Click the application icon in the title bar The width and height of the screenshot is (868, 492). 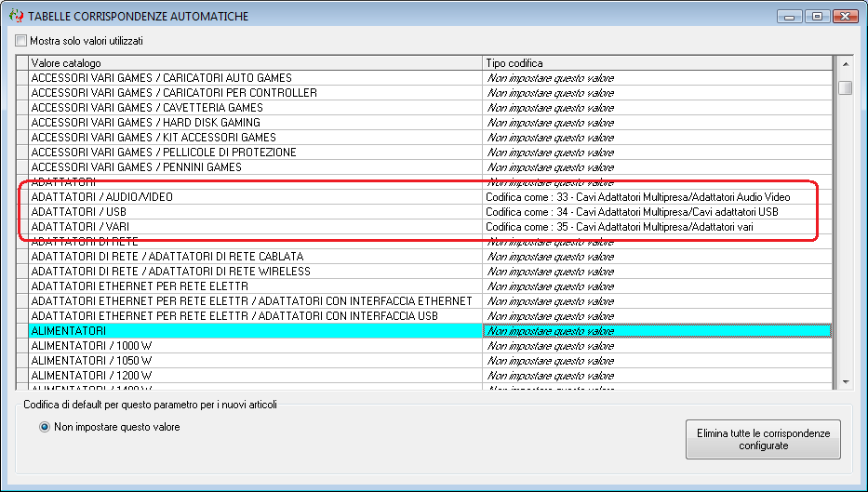tap(16, 16)
